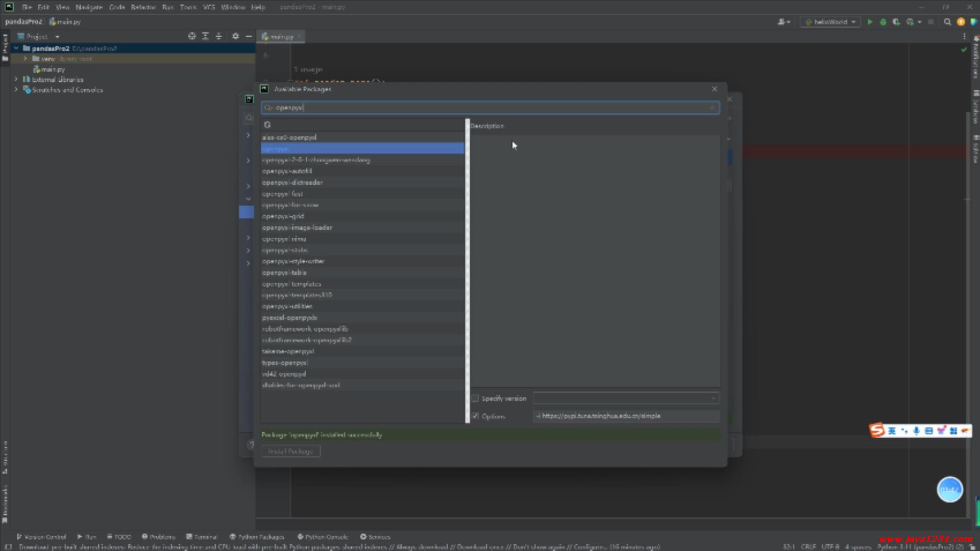This screenshot has height=551, width=980.
Task: Start debugging with the bug icon
Action: point(883,22)
